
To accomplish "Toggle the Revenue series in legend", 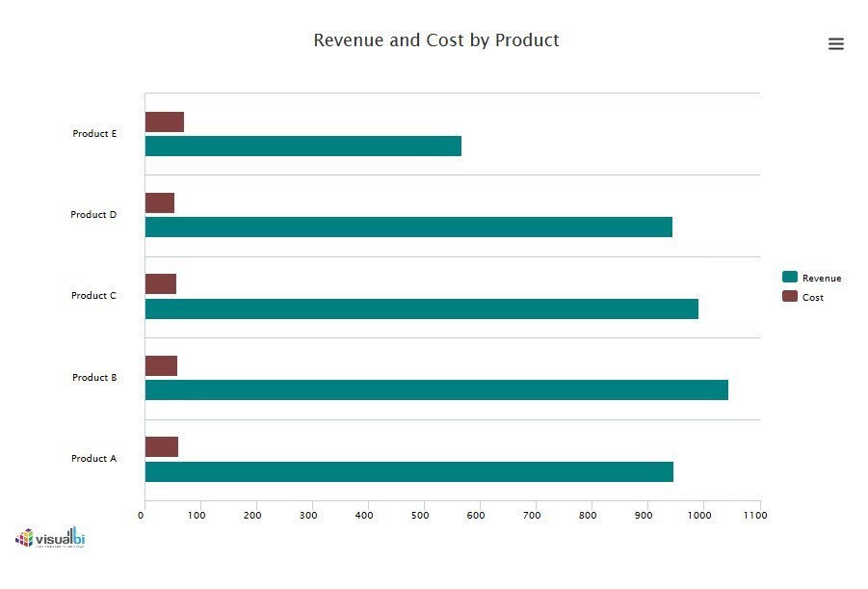I will 821,278.
